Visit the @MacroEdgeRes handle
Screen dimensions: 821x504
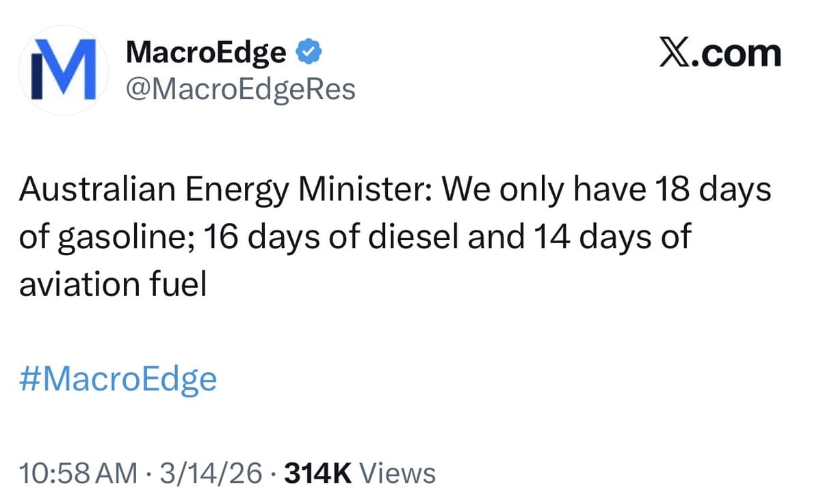(241, 89)
